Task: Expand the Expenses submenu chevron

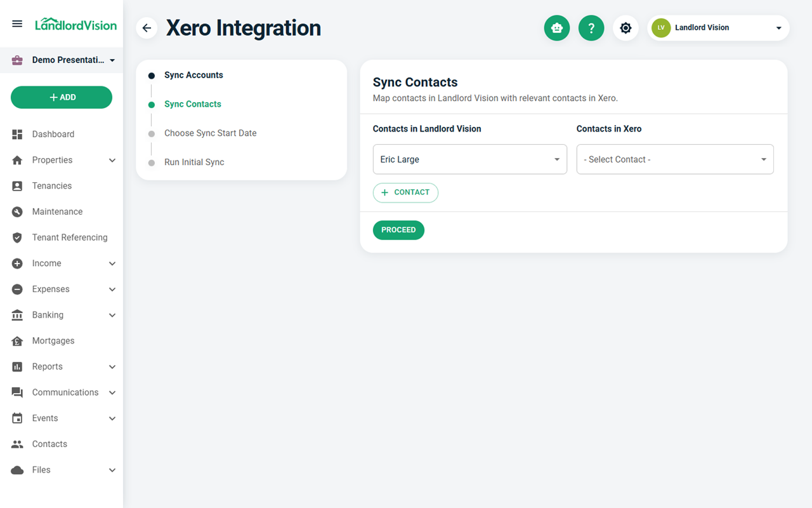Action: click(112, 289)
